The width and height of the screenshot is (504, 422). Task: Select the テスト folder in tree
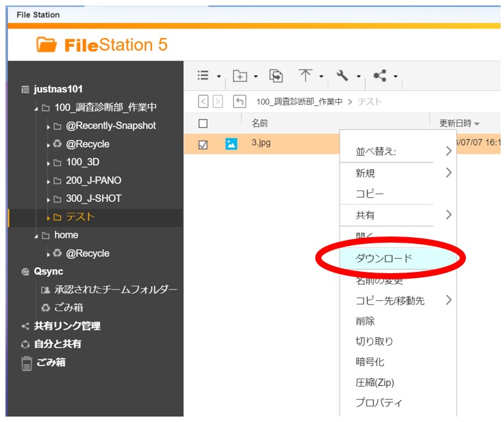click(80, 217)
